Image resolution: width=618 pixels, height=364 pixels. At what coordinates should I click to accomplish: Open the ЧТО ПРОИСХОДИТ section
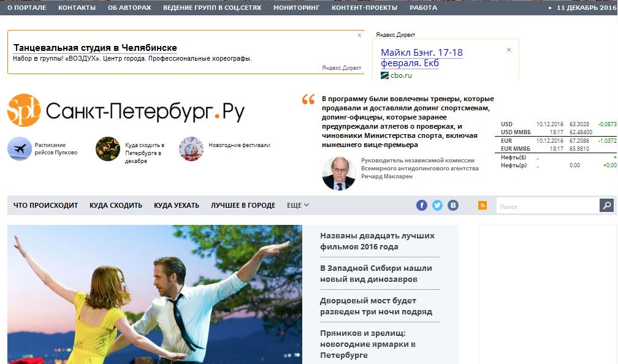click(x=46, y=205)
